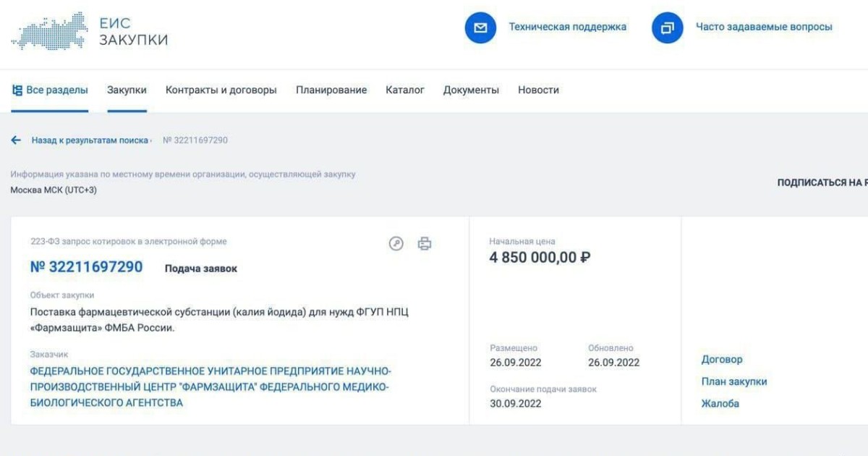Screen dimensions: 868x456
Task: Click the Все разделы menu icon
Action: pyautogui.click(x=17, y=90)
